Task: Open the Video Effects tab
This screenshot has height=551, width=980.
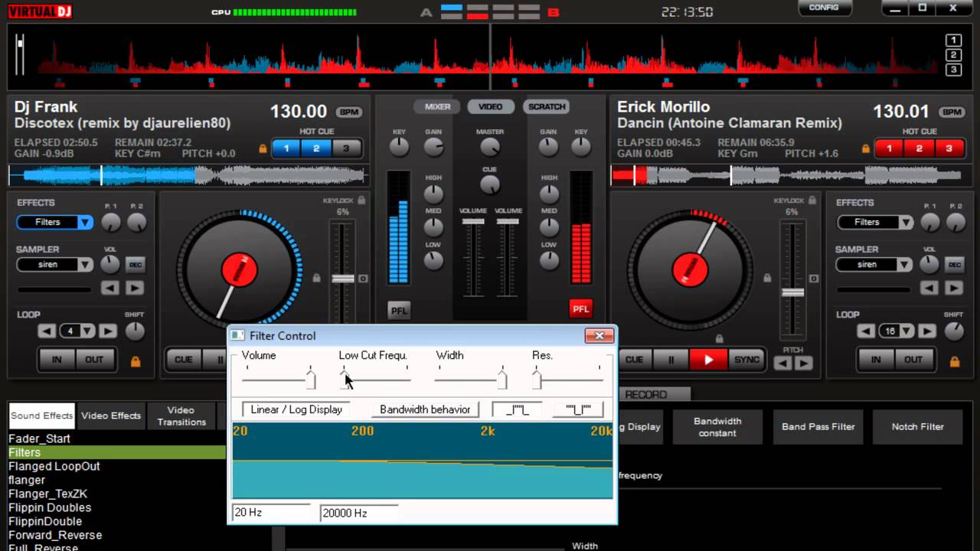Action: pyautogui.click(x=111, y=416)
